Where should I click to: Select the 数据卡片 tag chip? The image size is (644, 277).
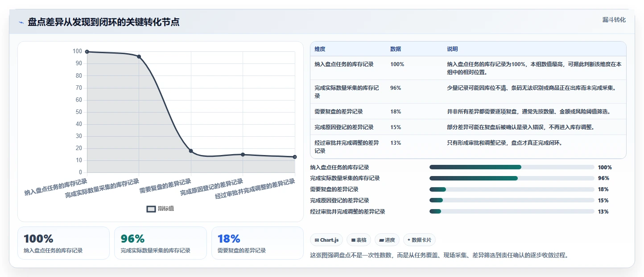point(419,240)
